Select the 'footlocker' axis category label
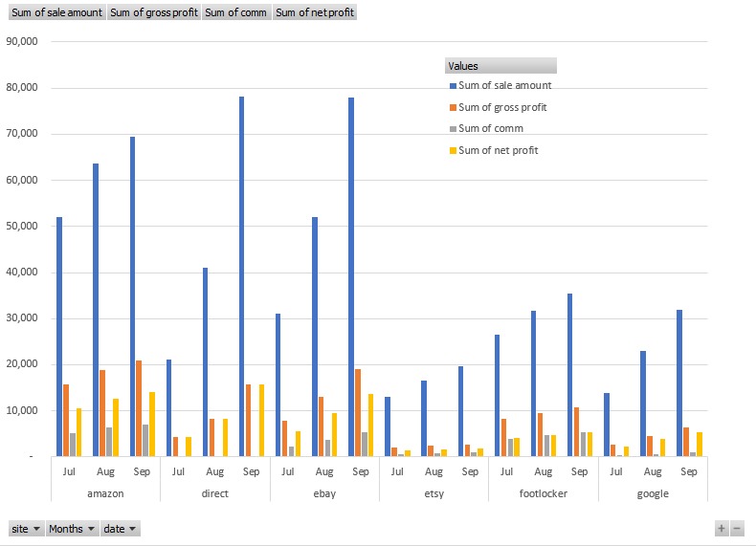Image resolution: width=756 pixels, height=546 pixels. tap(544, 493)
